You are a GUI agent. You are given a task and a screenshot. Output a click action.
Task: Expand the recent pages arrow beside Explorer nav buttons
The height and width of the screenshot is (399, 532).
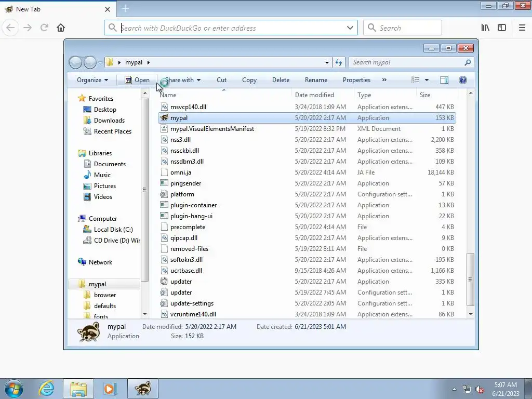click(100, 63)
